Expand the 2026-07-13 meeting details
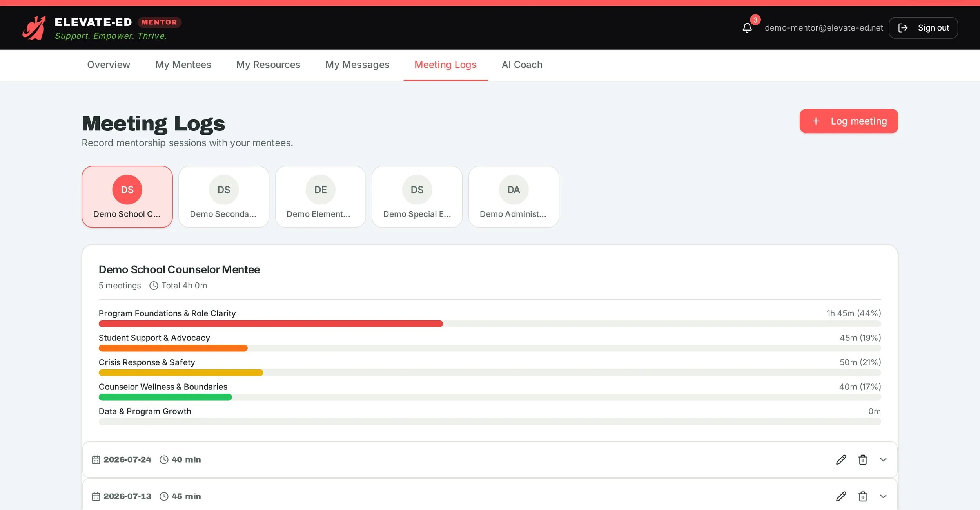 [883, 496]
